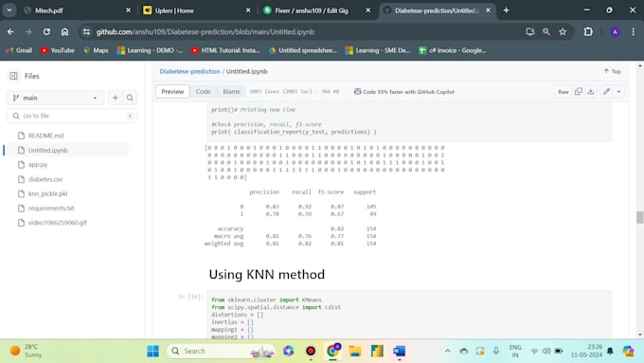Viewport: 644px width, 363px height.
Task: Open requirements.txt in the file tree
Action: click(x=51, y=208)
